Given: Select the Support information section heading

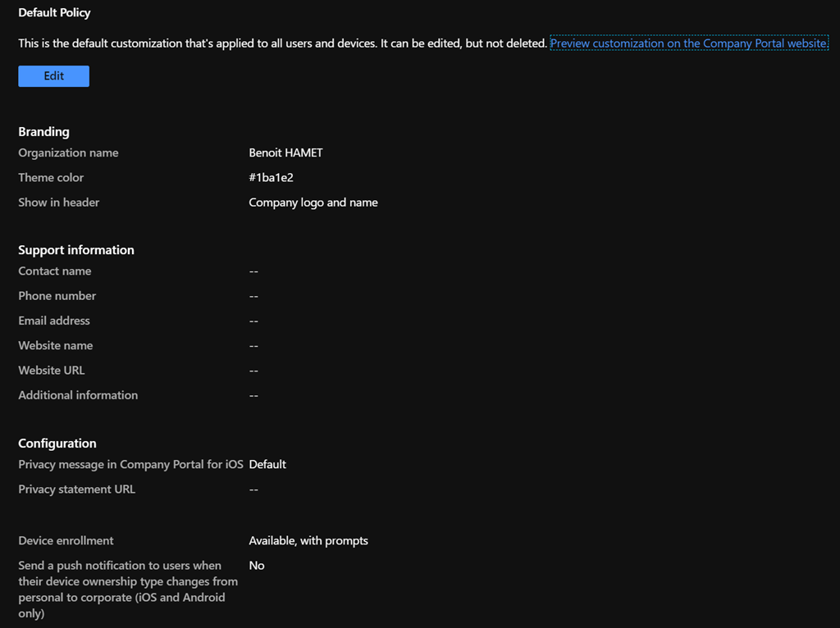Looking at the screenshot, I should pyautogui.click(x=75, y=250).
